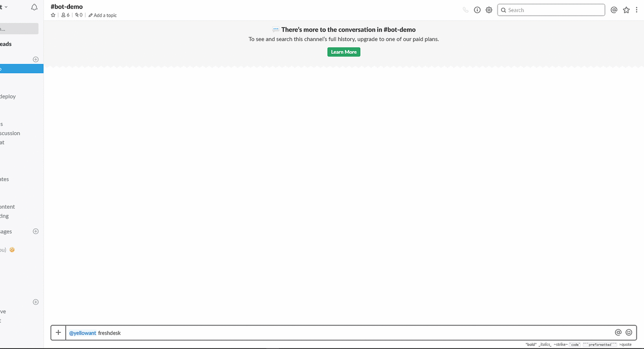Show pinned items count
This screenshot has height=349, width=644.
click(78, 15)
